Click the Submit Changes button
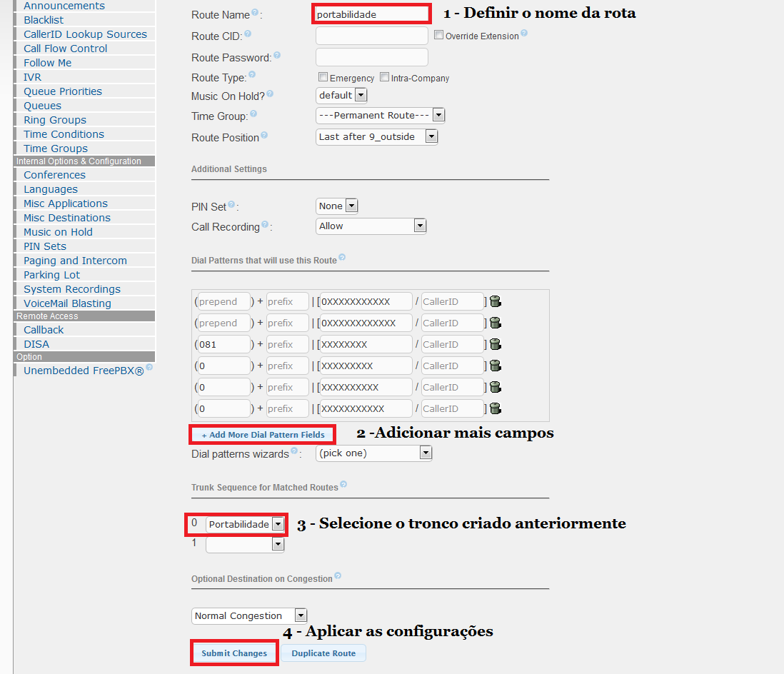Screen dimensions: 784x674 234,653
